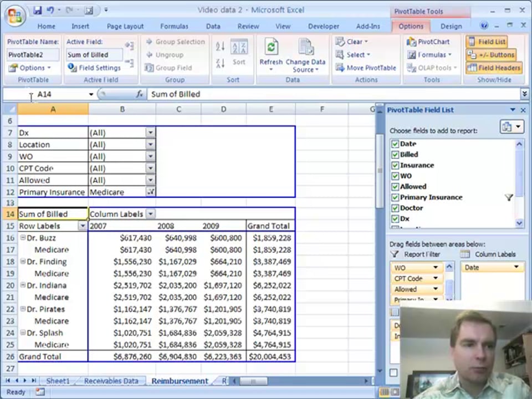
Task: Click macro record status bar icon
Action: coord(40,392)
